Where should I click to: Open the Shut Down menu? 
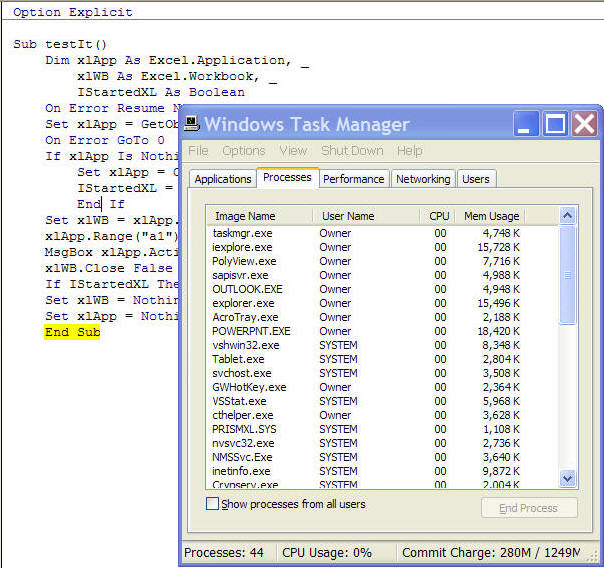pyautogui.click(x=352, y=151)
